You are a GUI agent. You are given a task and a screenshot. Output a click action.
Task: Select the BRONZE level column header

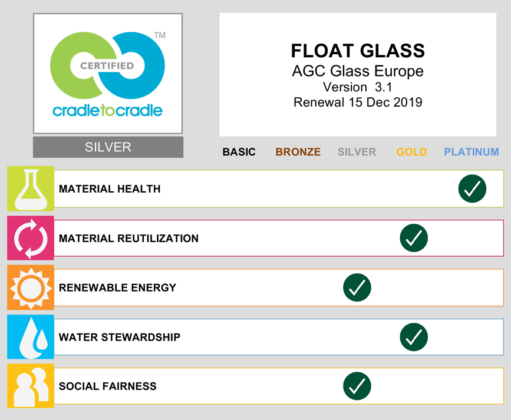(x=298, y=152)
